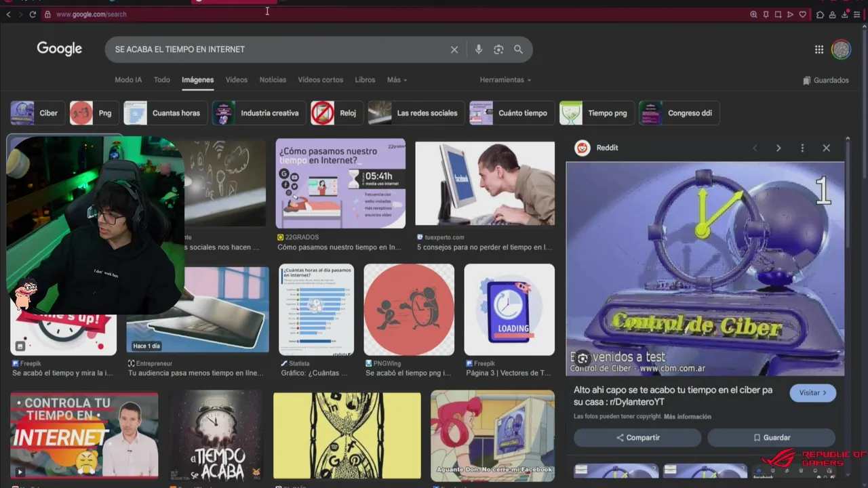This screenshot has width=868, height=488.
Task: Expand the Más dropdown
Action: click(x=397, y=80)
